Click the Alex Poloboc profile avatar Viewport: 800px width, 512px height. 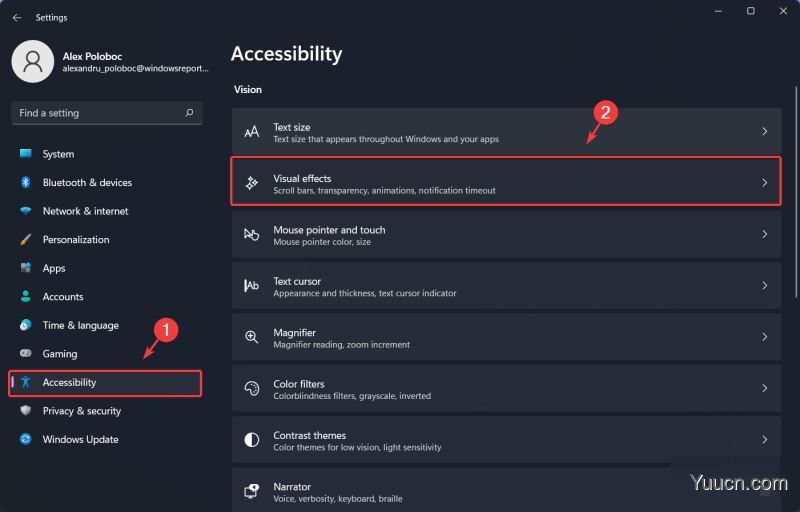tap(32, 62)
